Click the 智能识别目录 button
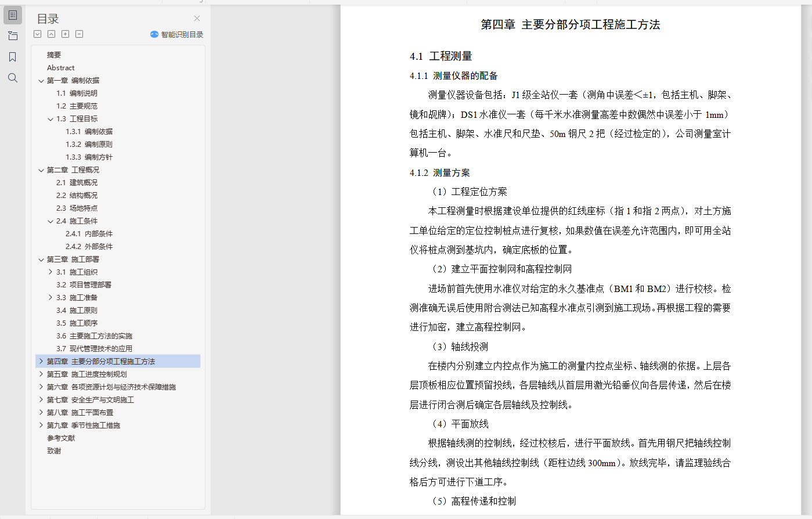The image size is (812, 519). point(176,34)
